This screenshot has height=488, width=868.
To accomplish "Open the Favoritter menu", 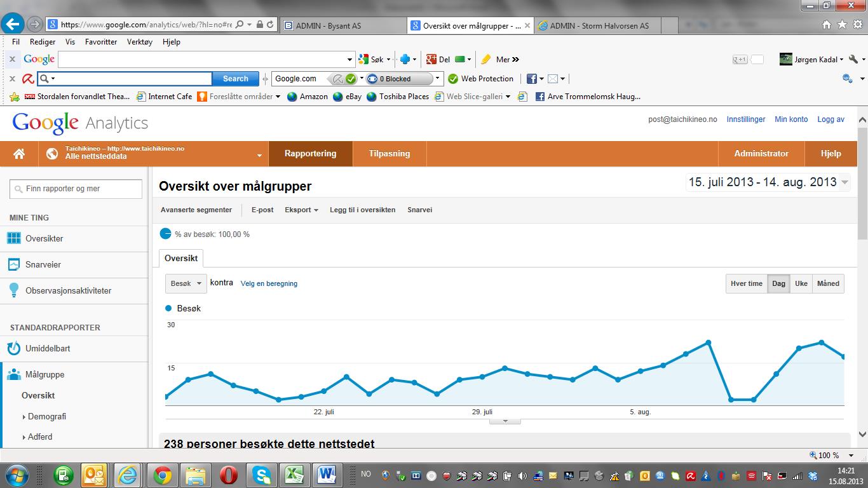I will pos(101,42).
